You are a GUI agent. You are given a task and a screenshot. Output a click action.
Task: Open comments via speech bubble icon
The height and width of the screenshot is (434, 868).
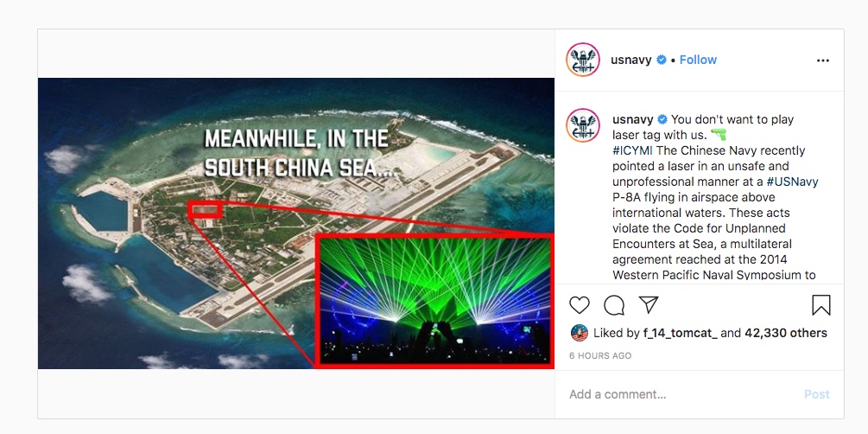pos(614,305)
